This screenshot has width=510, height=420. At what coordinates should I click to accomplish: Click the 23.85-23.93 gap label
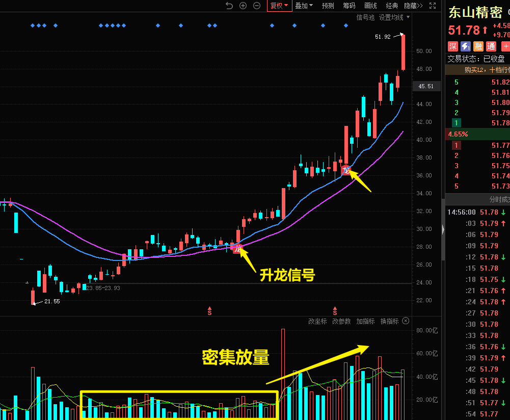pos(103,288)
